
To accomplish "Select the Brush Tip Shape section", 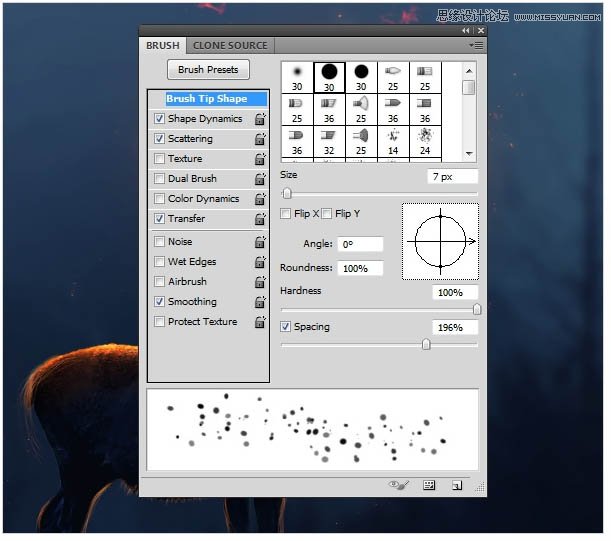I will pos(207,99).
